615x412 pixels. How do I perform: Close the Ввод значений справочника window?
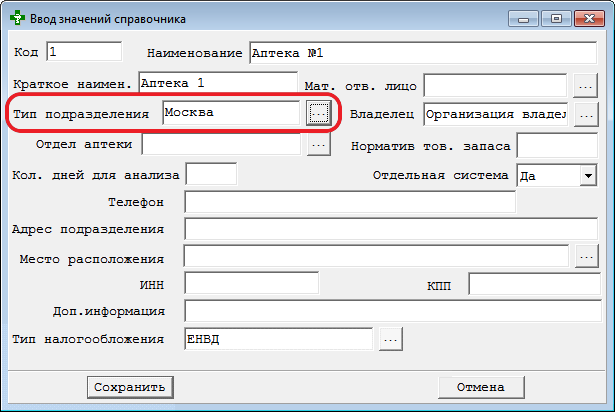[x=589, y=19]
